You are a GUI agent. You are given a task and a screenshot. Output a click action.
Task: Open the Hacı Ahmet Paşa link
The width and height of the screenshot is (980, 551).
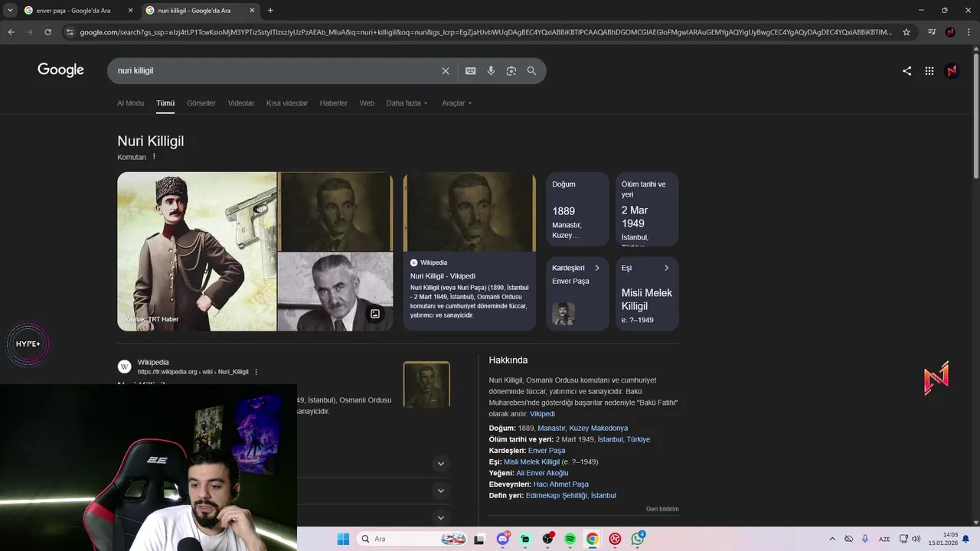click(x=561, y=484)
